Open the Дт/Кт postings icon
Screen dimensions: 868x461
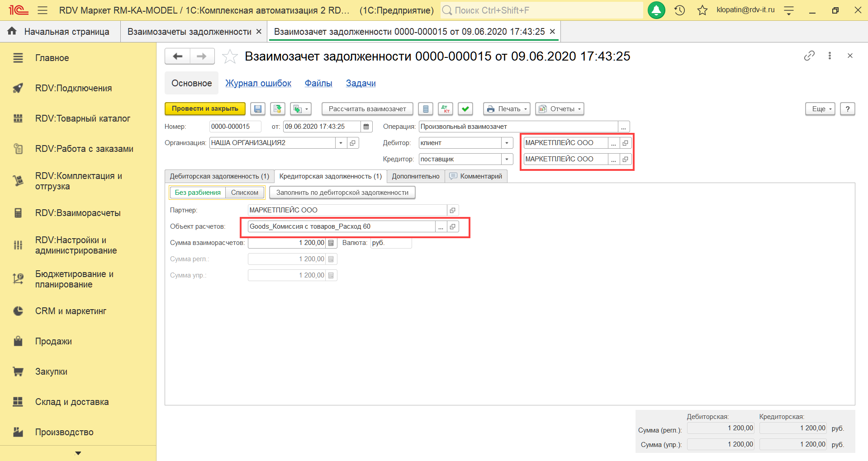pos(446,109)
